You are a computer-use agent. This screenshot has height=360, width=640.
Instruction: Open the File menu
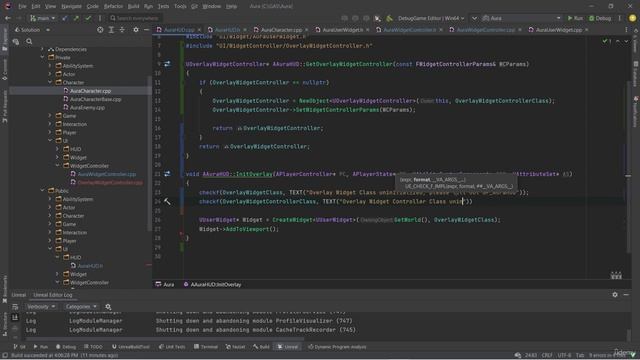click(x=22, y=7)
